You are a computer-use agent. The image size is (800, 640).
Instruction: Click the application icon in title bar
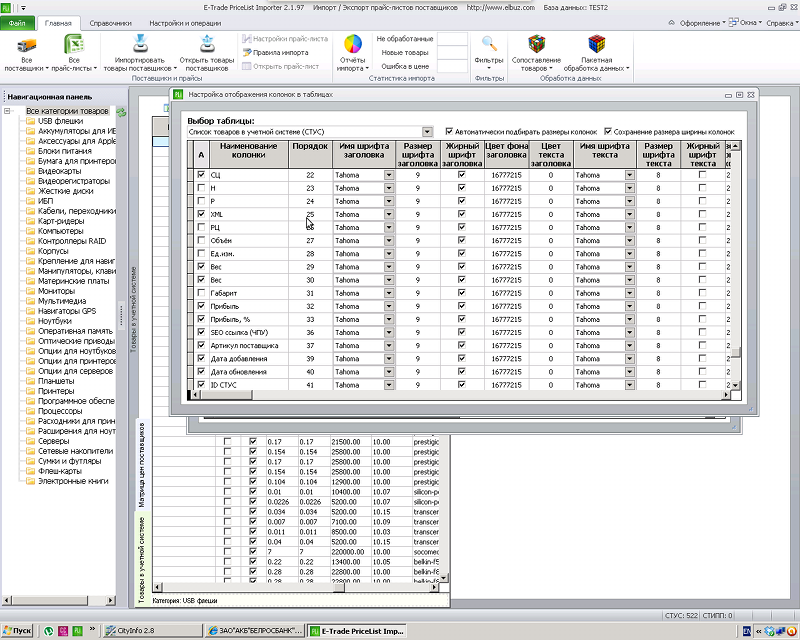point(6,8)
